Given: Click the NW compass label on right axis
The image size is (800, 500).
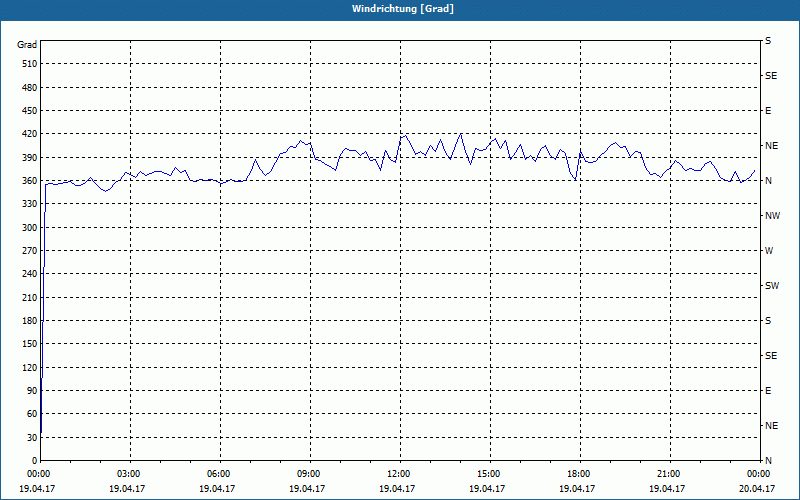Looking at the screenshot, I should 772,216.
